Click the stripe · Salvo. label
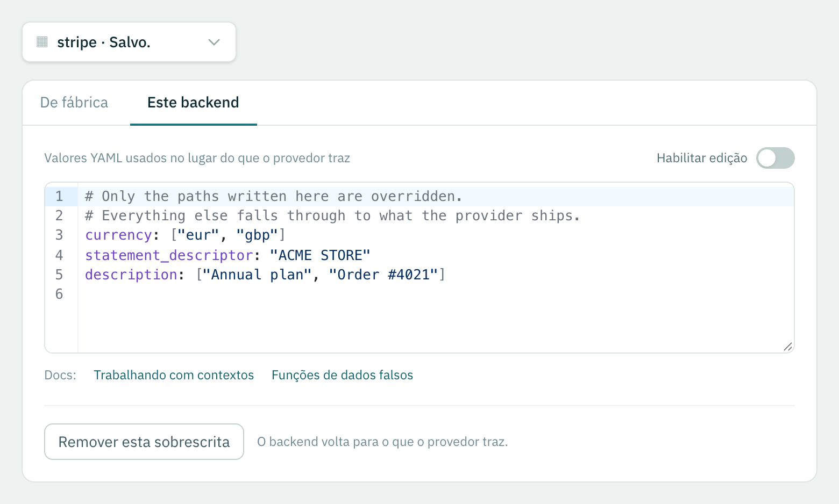 click(104, 42)
